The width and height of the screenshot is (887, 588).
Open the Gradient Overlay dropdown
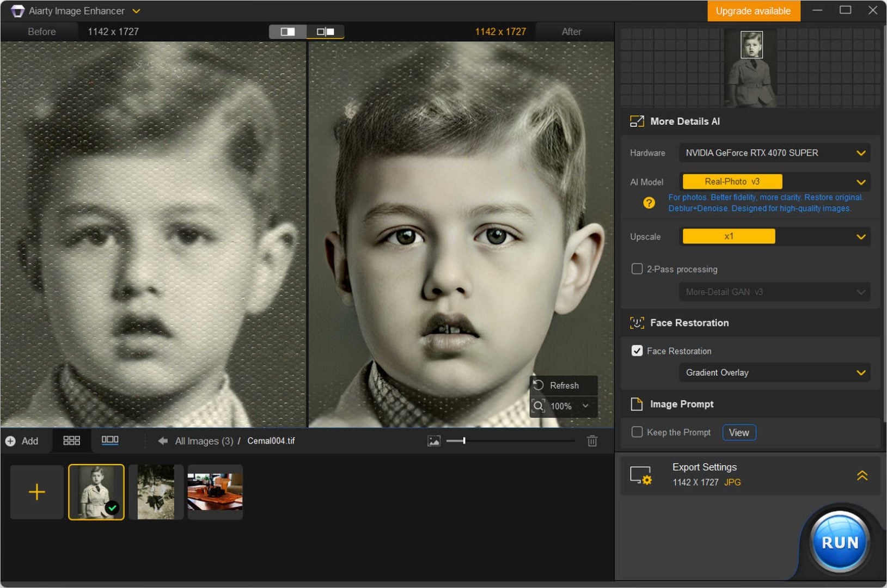774,372
